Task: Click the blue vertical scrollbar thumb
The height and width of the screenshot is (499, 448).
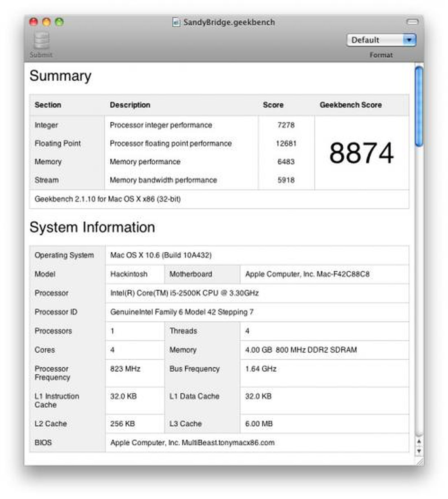Action: point(419,106)
